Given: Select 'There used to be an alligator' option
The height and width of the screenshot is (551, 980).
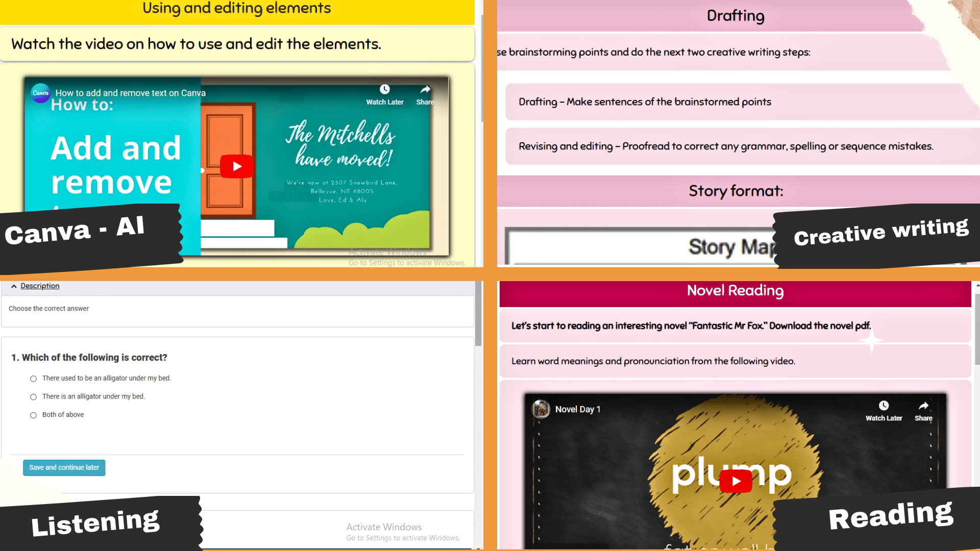Looking at the screenshot, I should (34, 379).
